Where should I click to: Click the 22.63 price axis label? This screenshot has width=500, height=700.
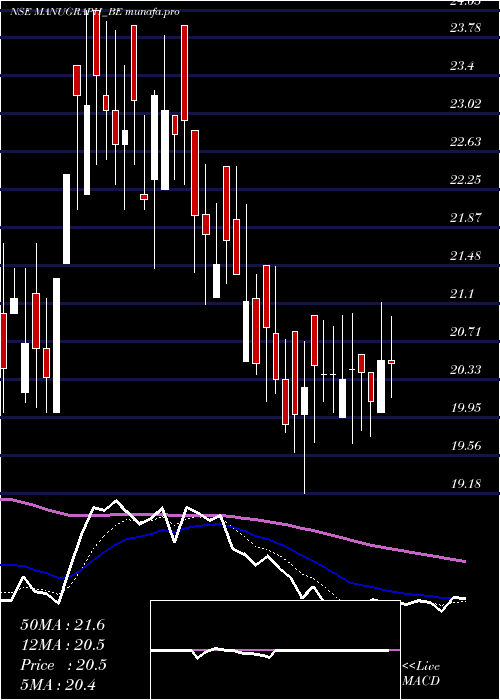pyautogui.click(x=466, y=142)
